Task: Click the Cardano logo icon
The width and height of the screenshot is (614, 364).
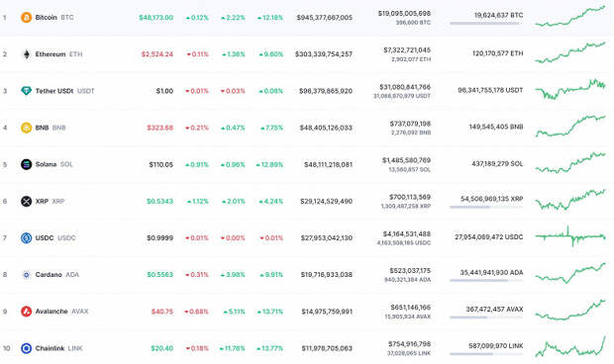Action: point(26,274)
